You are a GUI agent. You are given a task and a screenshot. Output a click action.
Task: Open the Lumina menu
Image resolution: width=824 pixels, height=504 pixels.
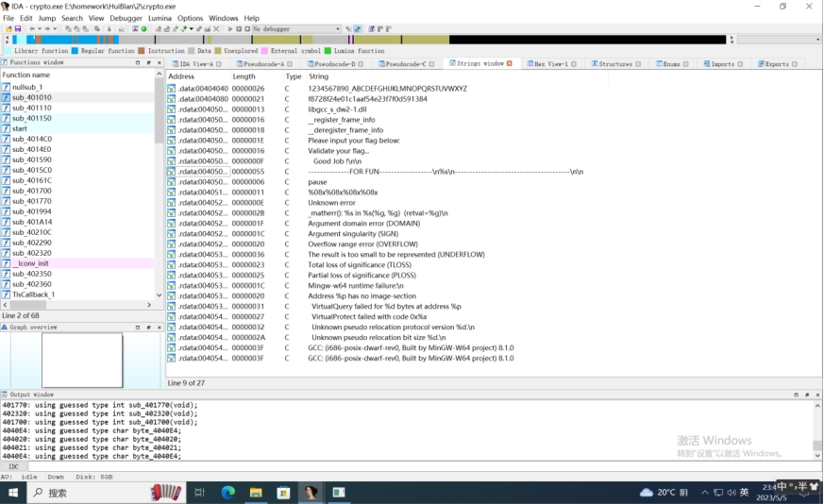[160, 18]
